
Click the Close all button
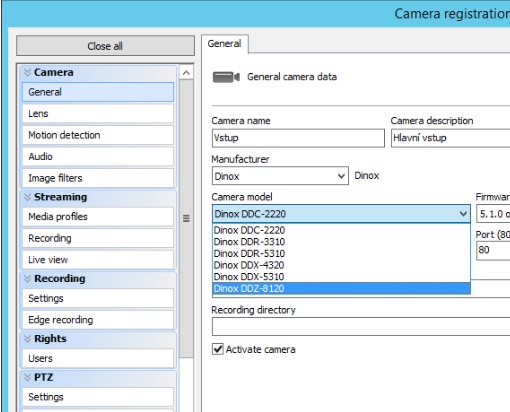click(x=105, y=46)
